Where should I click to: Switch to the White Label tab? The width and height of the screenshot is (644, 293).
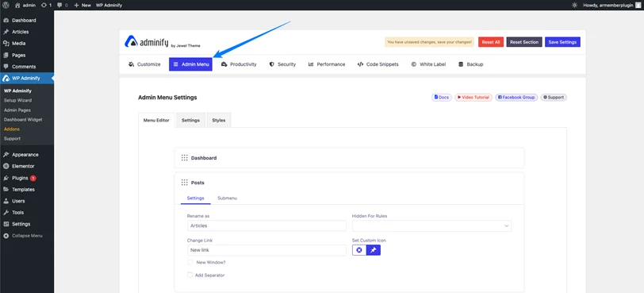428,64
